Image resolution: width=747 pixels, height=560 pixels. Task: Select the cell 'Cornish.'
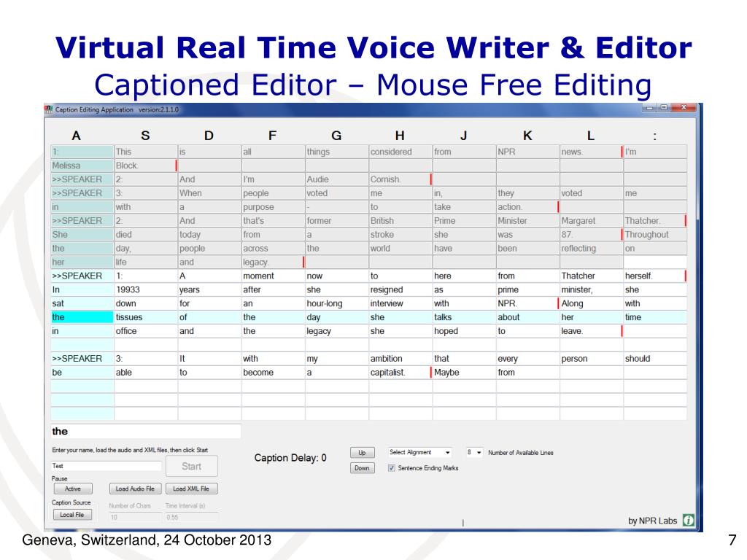(400, 179)
